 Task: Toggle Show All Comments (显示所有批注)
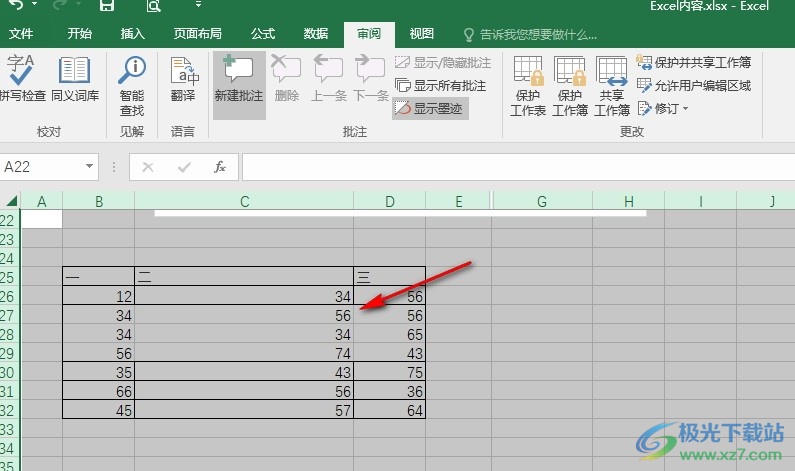tap(441, 86)
